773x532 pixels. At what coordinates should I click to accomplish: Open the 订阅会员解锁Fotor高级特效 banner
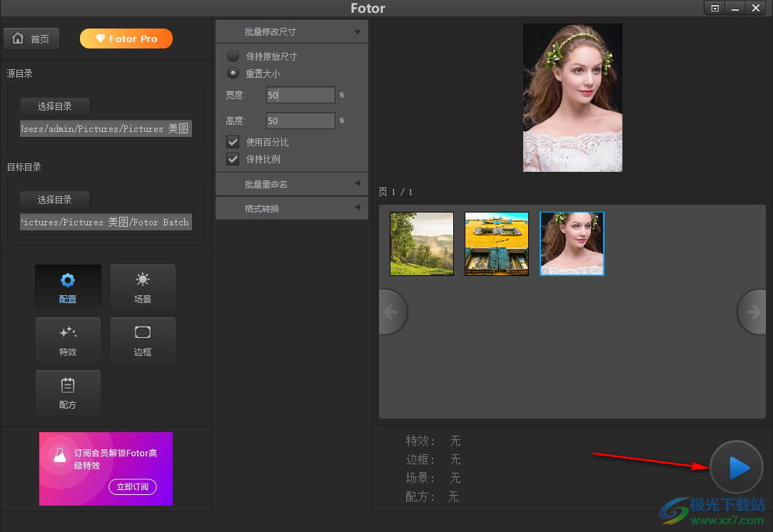106,469
